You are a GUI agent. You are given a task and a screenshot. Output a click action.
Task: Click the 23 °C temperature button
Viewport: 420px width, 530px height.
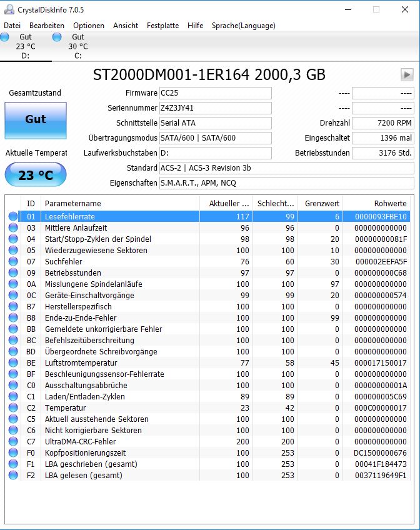point(36,174)
